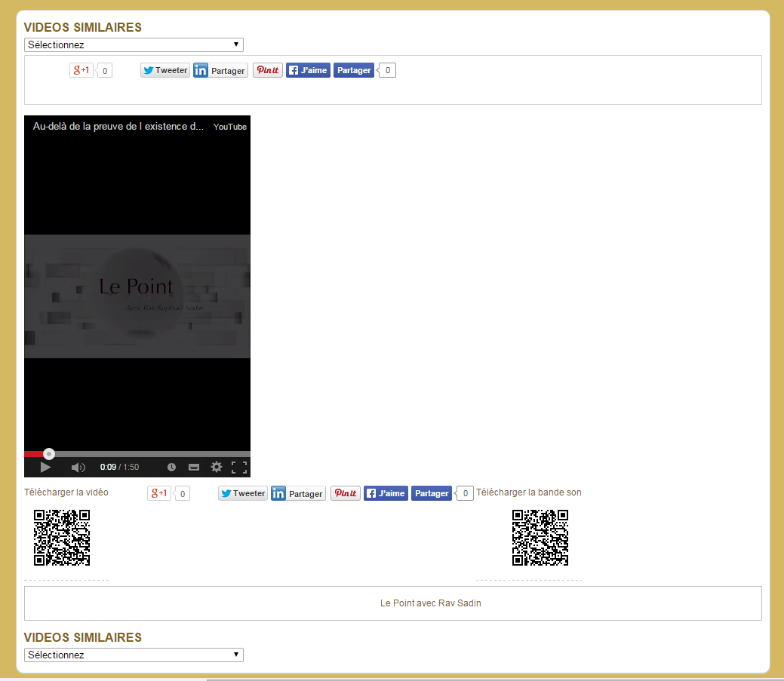Click the Facebook share count above the video
The image size is (784, 681).
click(x=387, y=70)
